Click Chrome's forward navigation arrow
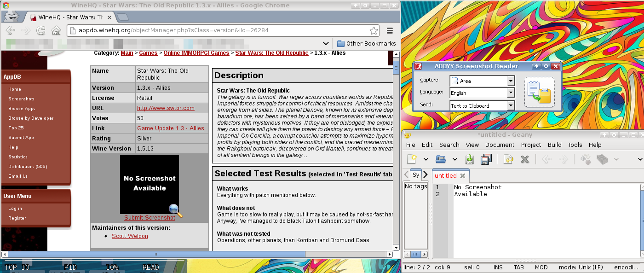 pos(25,31)
